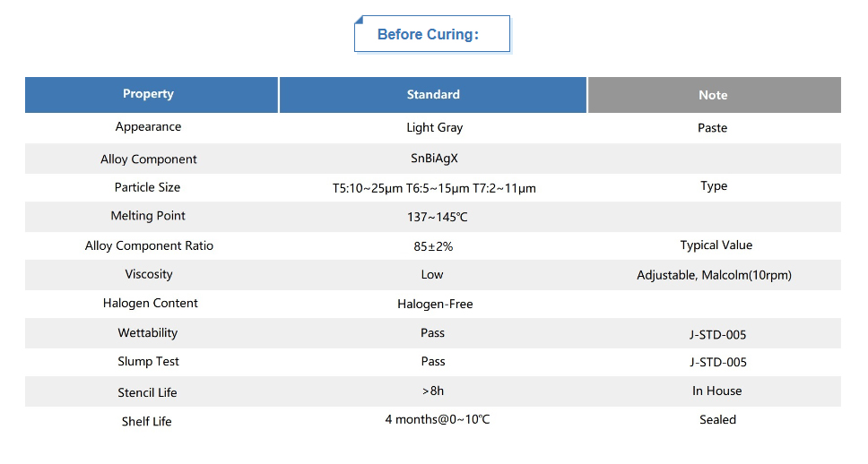Image resolution: width=868 pixels, height=464 pixels.
Task: Click the 4 months@0~10℃ shelf life value
Action: click(x=438, y=420)
